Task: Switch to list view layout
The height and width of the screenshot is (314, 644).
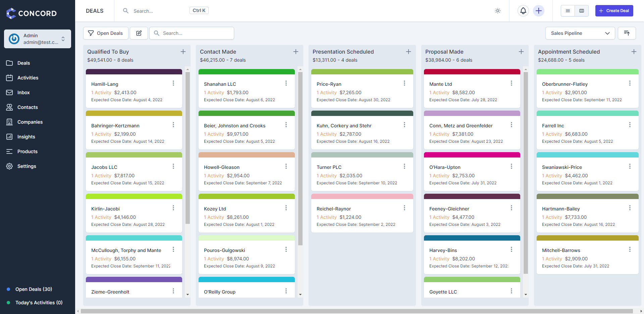Action: tap(568, 10)
